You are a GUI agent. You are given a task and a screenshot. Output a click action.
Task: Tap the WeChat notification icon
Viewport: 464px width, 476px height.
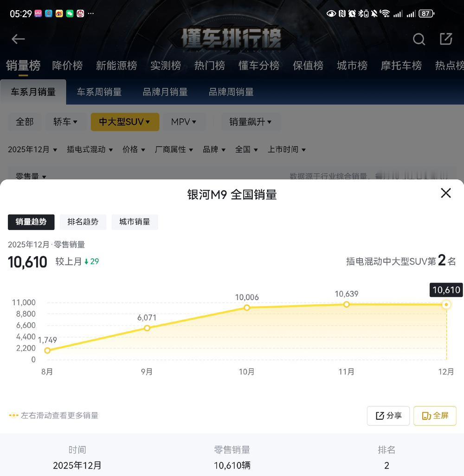coord(70,13)
